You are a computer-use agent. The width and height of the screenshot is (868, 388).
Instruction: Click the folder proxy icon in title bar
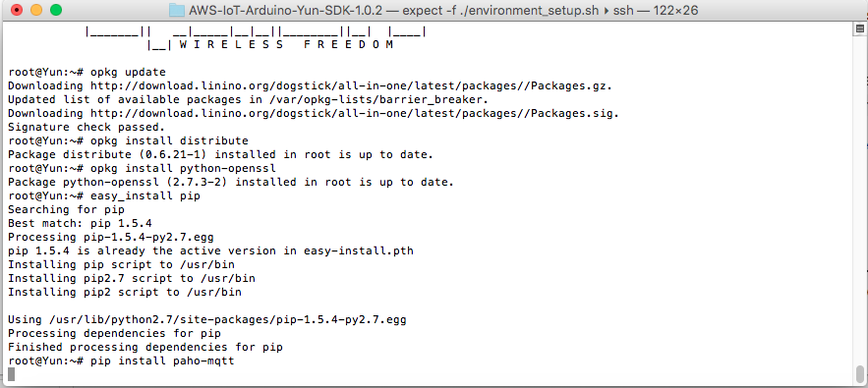(177, 10)
